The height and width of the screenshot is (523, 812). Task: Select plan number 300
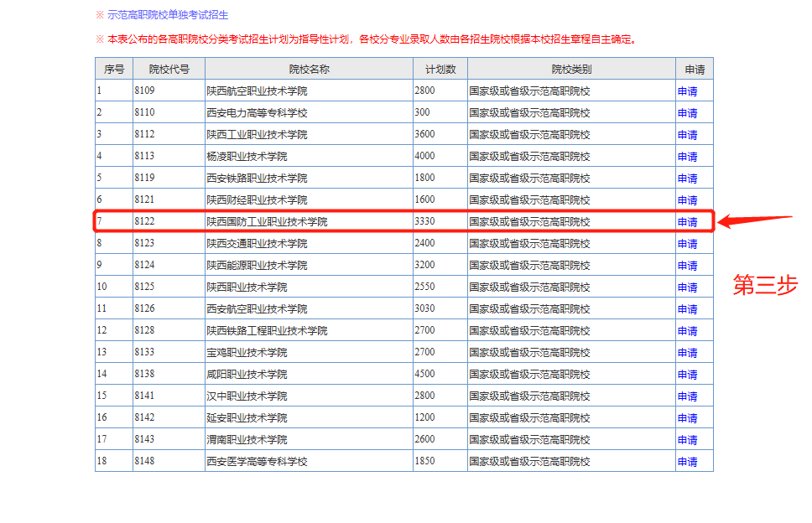pyautogui.click(x=422, y=112)
